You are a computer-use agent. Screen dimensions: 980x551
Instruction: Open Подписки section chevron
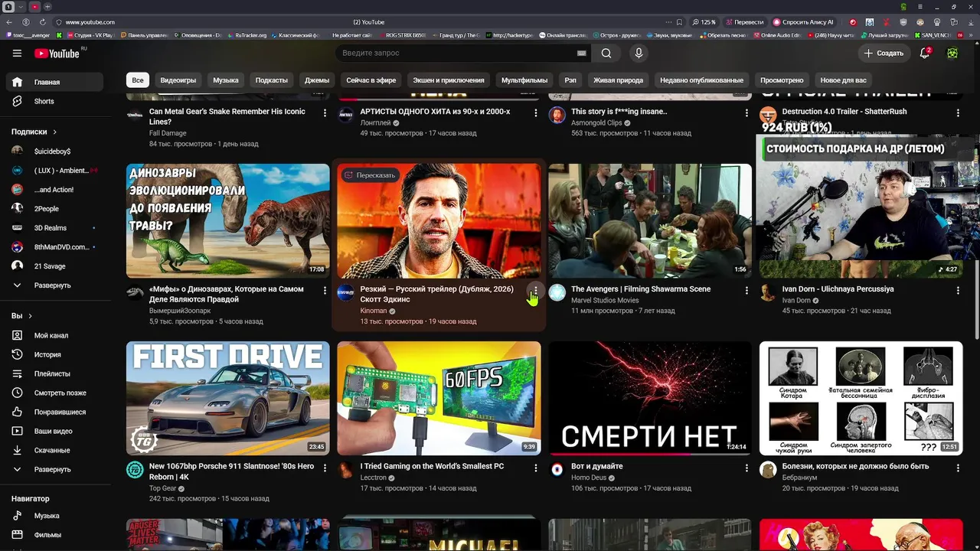54,132
